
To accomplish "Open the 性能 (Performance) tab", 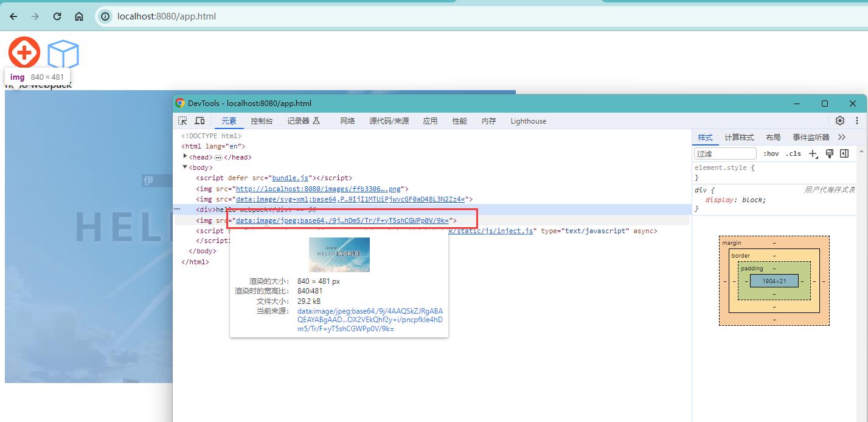I will click(x=460, y=121).
